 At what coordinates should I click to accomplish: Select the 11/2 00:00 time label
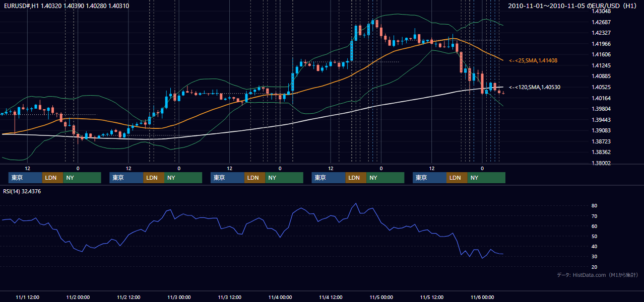coord(78,297)
